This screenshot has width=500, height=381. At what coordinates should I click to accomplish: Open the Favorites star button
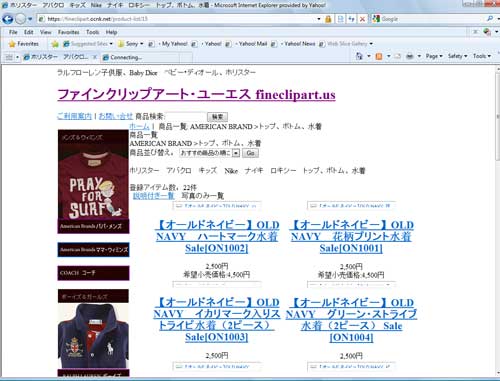(x=23, y=44)
